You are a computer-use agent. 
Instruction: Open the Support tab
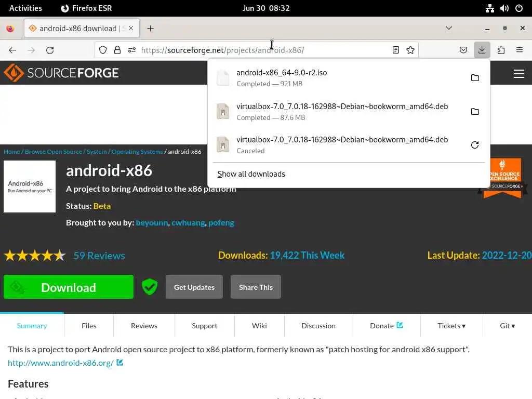tap(205, 326)
